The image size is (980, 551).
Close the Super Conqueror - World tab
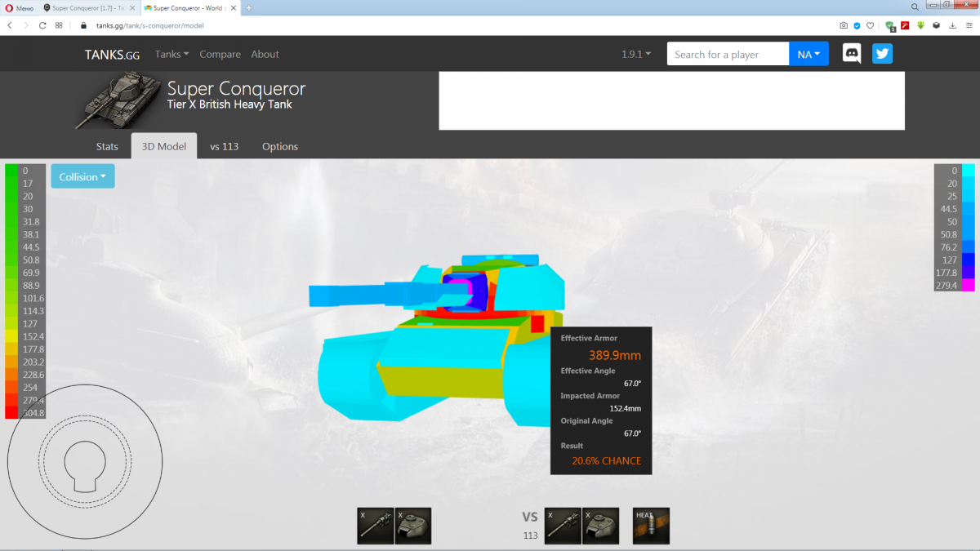point(235,7)
